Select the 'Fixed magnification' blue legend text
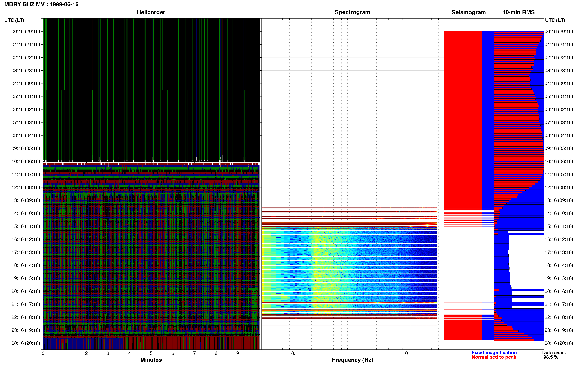The image size is (588, 368). pyautogui.click(x=494, y=352)
